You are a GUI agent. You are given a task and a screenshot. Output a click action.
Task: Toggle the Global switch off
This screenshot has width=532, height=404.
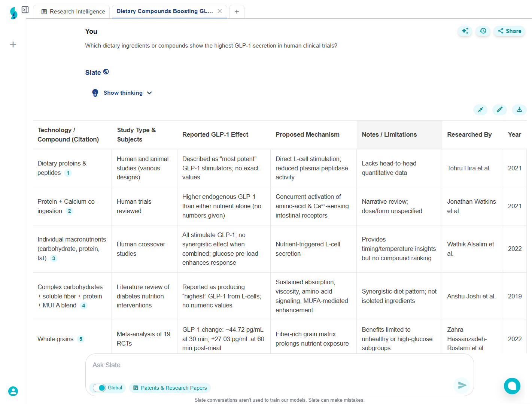tap(100, 388)
